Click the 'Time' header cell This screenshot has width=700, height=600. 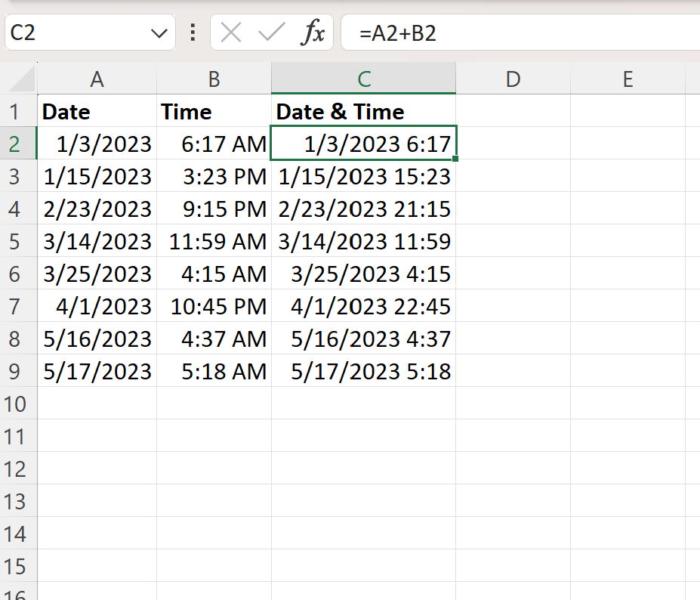pos(214,111)
